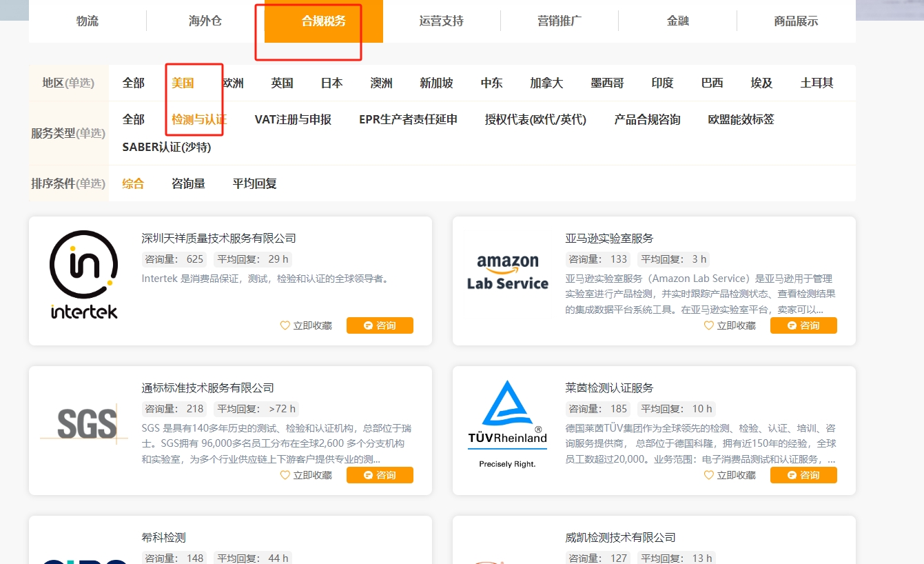Switch to the 海外仓 tab
Viewport: 924px width, 564px height.
click(205, 21)
